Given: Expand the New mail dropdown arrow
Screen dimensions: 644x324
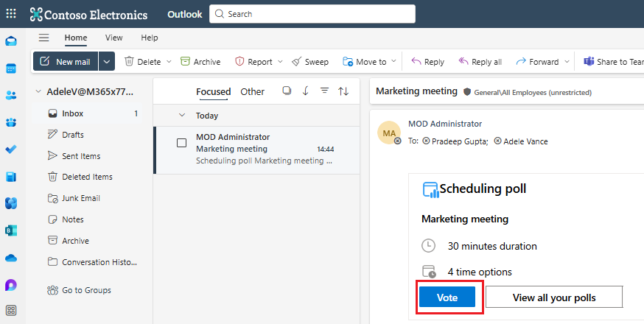Looking at the screenshot, I should [108, 62].
